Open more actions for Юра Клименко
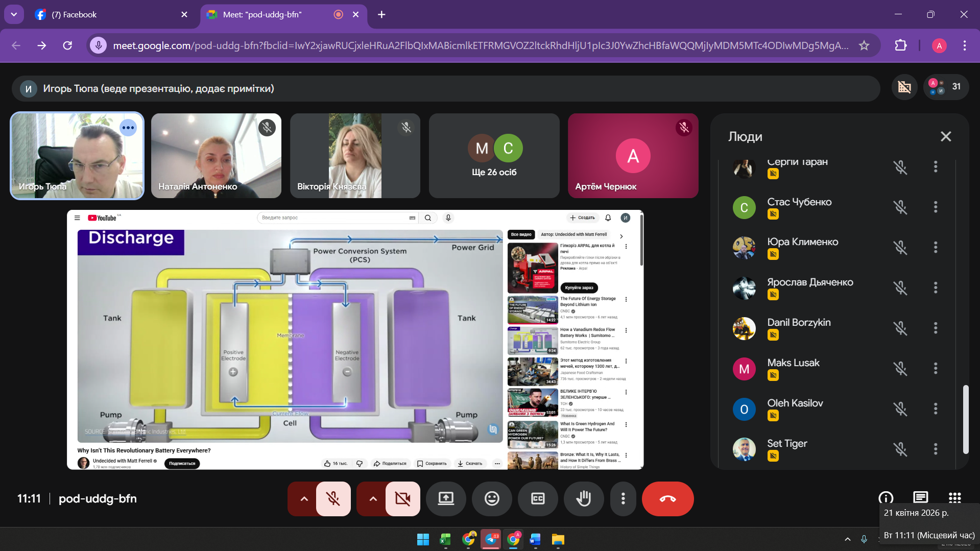The width and height of the screenshot is (980, 551). 936,247
